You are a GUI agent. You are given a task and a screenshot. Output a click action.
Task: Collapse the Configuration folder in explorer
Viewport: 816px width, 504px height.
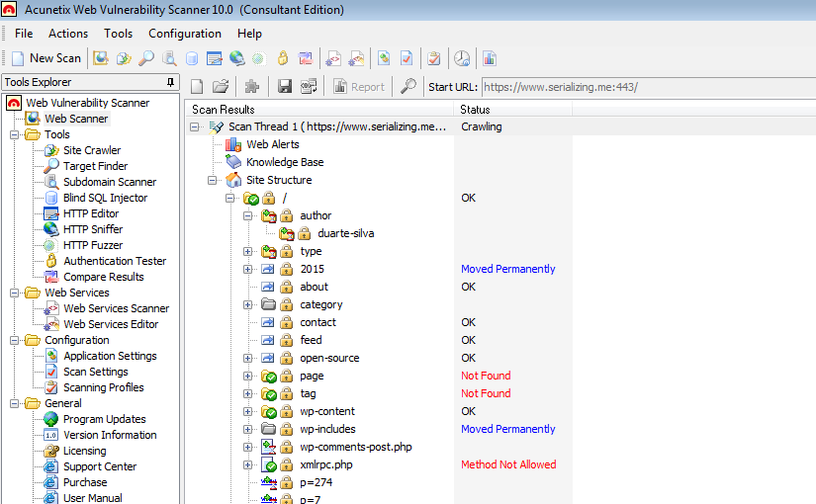(14, 340)
